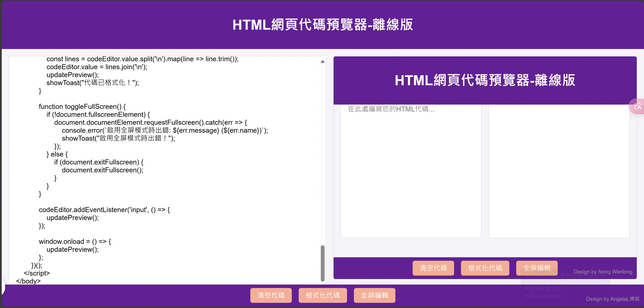
Task: Click 'Design by Nong Wenlong' preview footer text
Action: (603, 272)
